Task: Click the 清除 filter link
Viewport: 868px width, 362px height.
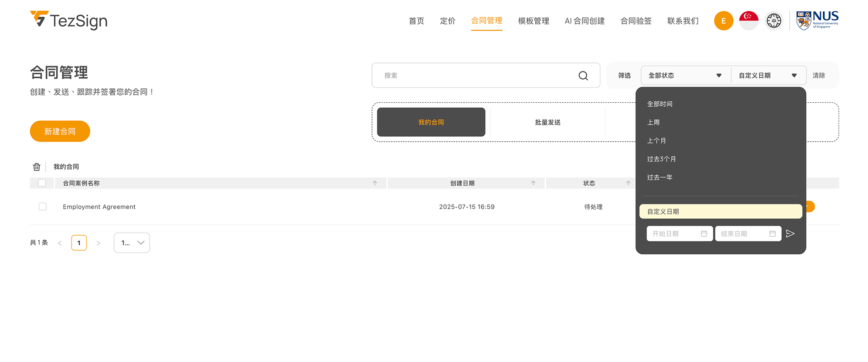Action: [818, 76]
